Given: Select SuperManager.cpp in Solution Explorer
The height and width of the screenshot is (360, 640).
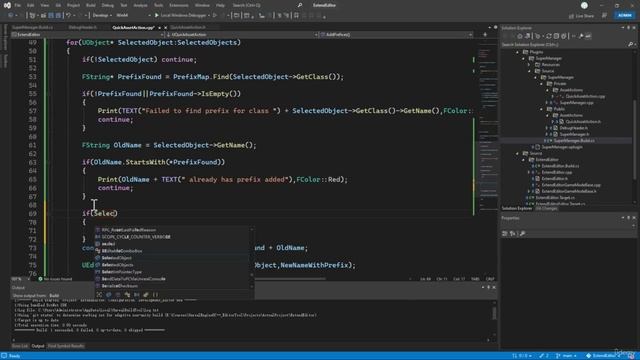Looking at the screenshot, I should tap(576, 102).
